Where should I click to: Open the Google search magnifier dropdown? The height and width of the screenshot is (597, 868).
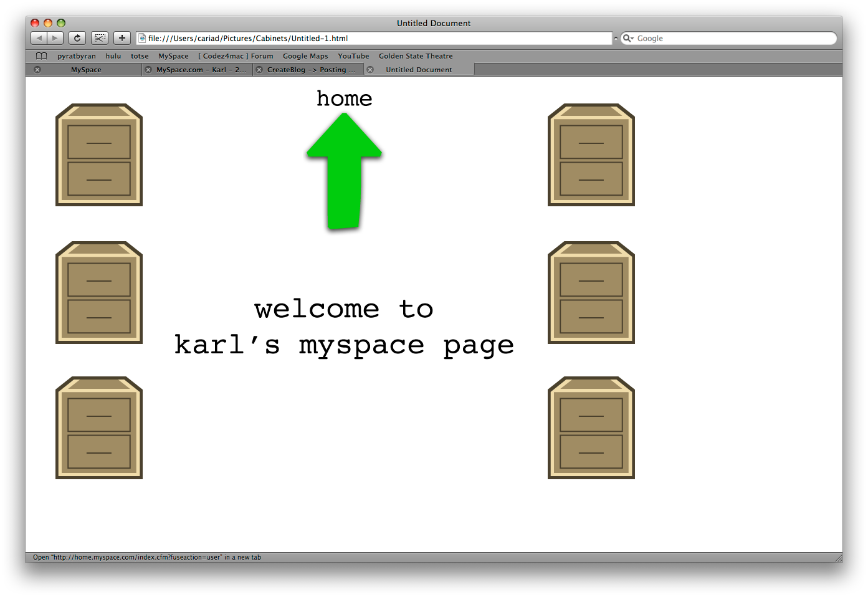[628, 39]
